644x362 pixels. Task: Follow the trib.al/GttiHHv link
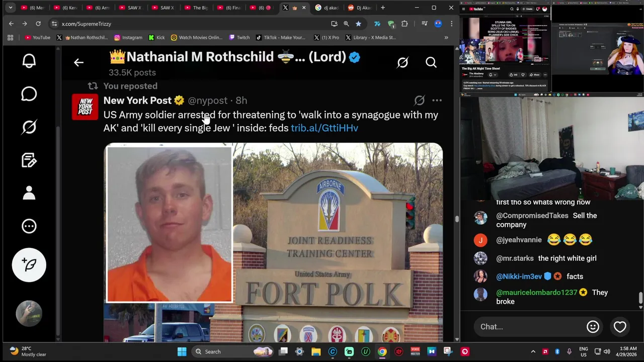(x=325, y=128)
